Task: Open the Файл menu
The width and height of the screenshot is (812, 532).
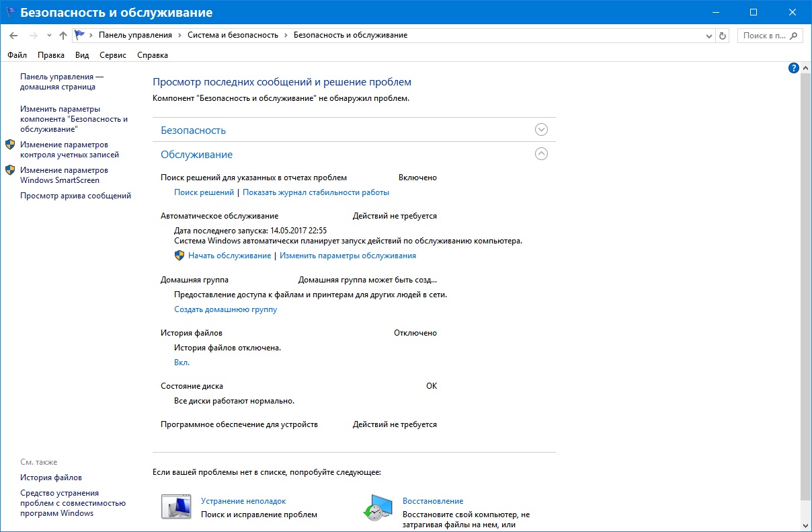Action: (x=17, y=55)
